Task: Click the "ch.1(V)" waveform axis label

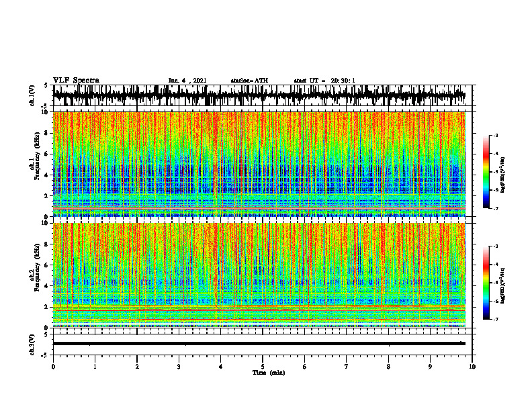Action: pyautogui.click(x=32, y=95)
